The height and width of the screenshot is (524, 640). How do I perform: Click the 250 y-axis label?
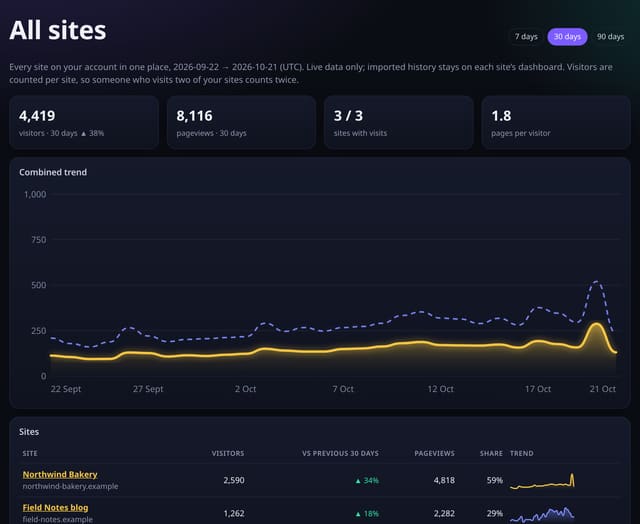[39, 331]
